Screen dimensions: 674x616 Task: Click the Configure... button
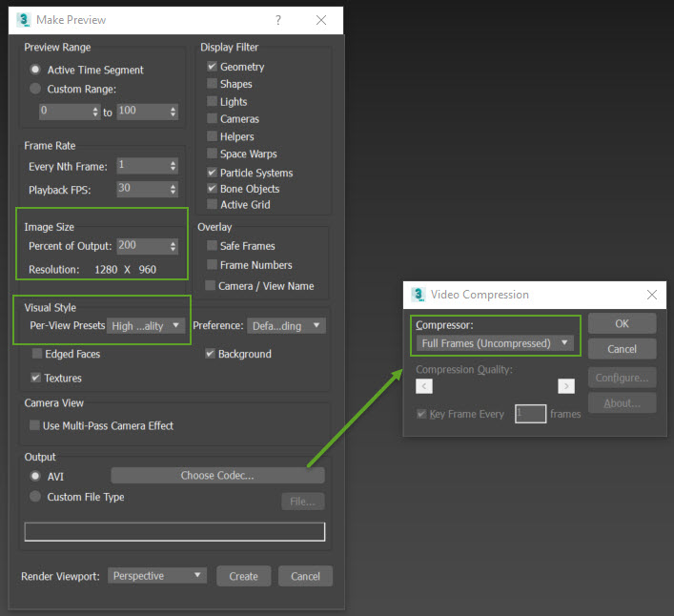(622, 378)
